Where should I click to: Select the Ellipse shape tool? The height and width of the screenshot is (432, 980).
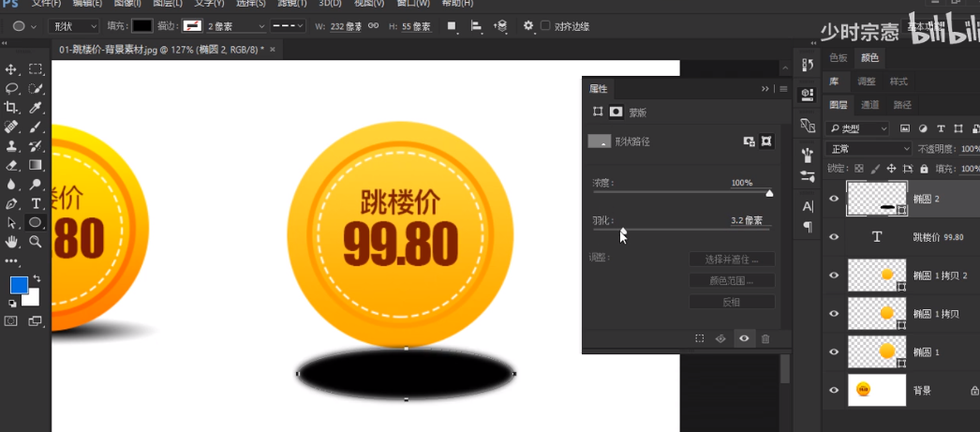[36, 223]
